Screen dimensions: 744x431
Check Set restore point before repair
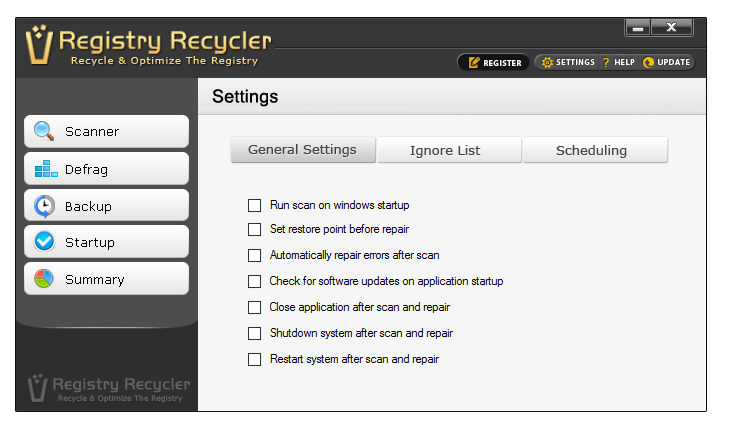pos(255,229)
